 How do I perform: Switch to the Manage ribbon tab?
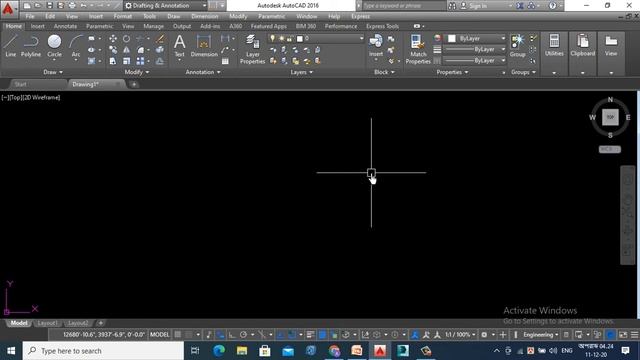153,26
